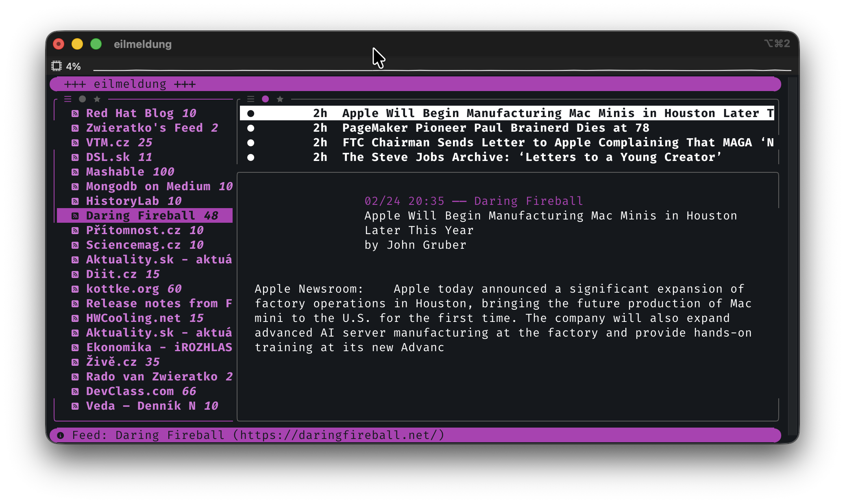Select the Ekonomika - iROZHLAS feed

(x=145, y=348)
